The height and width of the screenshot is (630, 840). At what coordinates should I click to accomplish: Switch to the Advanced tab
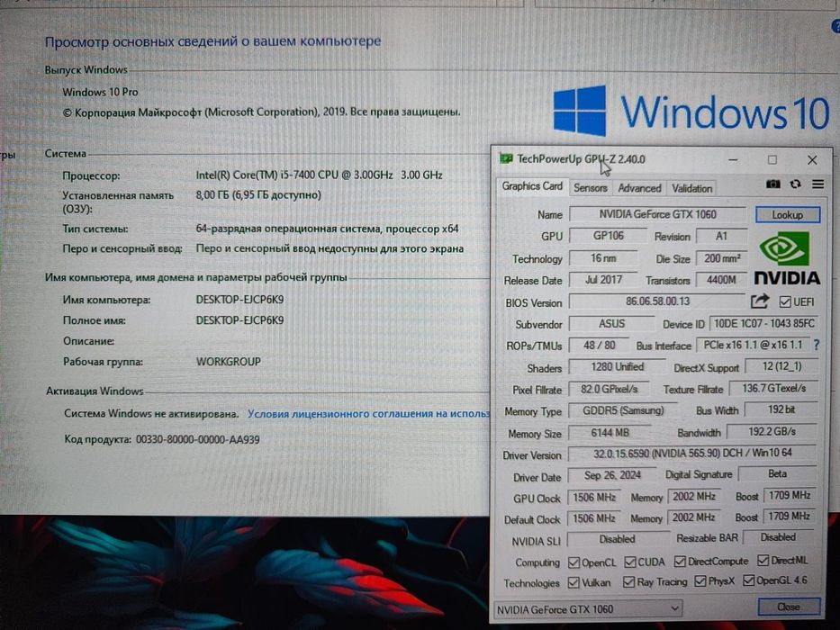point(639,188)
